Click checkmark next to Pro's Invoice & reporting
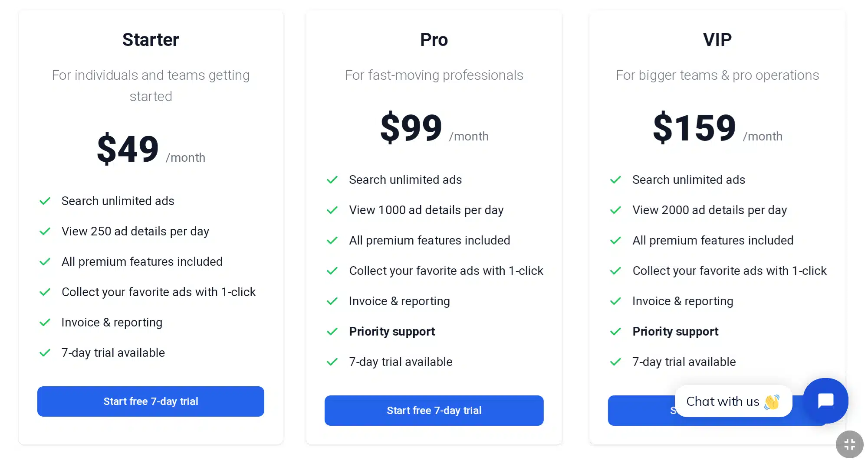The image size is (868, 460). 332,301
